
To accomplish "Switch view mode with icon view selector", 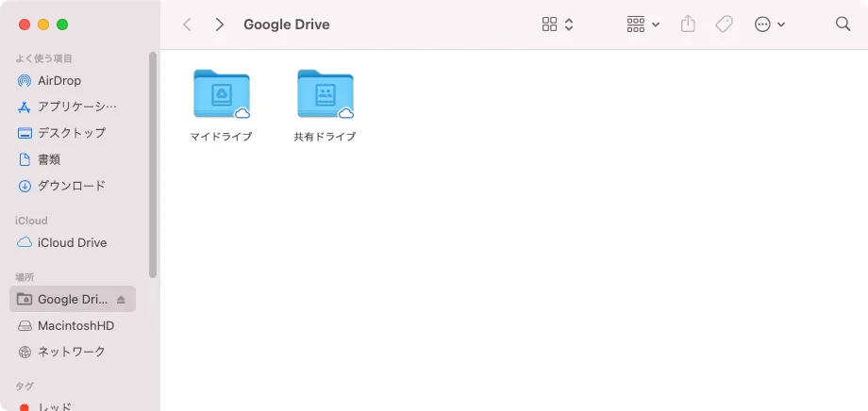I will click(x=558, y=25).
